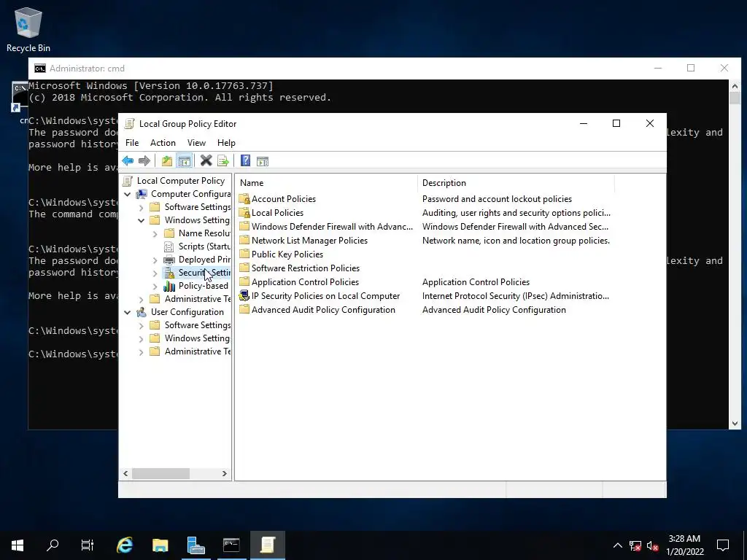Open the View menu
Viewport: 747px width, 560px height.
pyautogui.click(x=196, y=143)
